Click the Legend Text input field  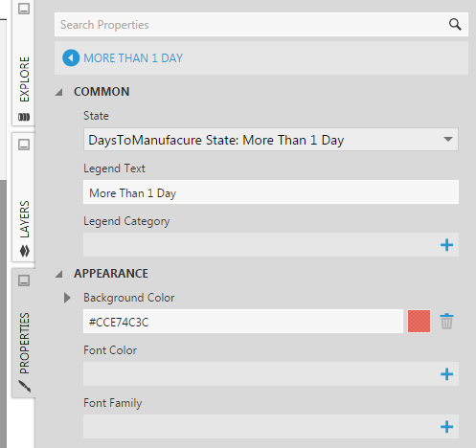271,192
